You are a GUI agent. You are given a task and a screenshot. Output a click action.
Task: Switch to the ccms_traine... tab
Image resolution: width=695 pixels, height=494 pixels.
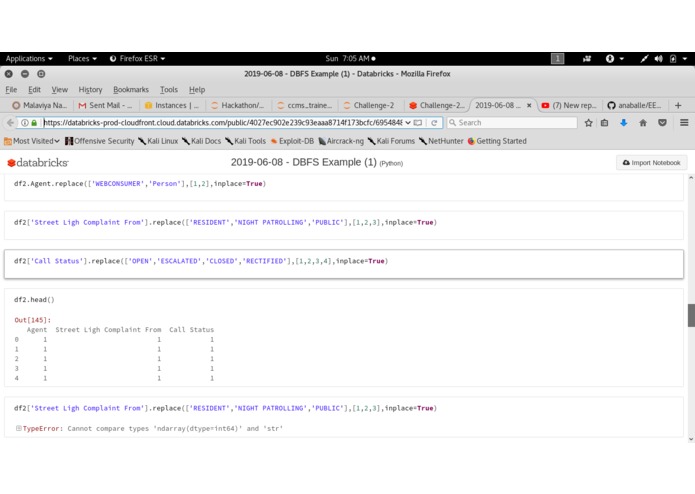pos(304,105)
